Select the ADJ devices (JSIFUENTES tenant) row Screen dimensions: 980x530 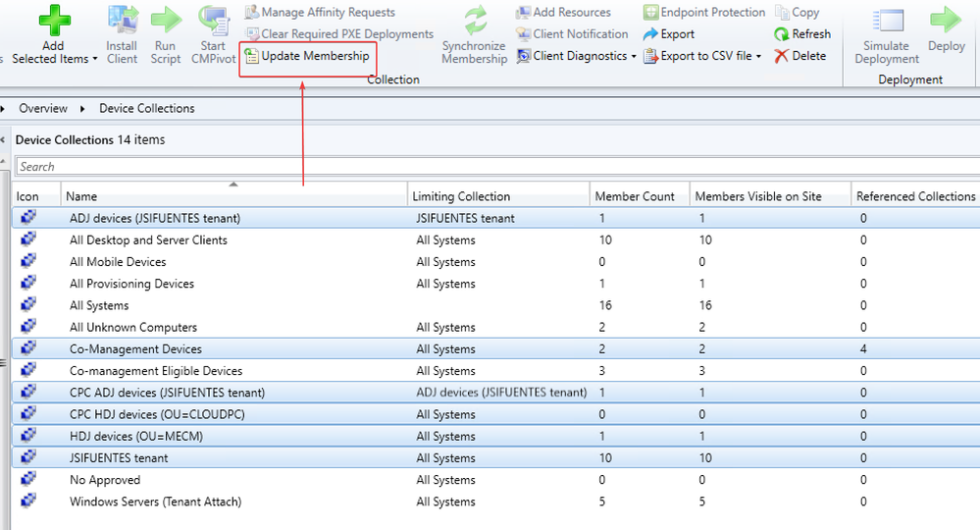(496, 218)
